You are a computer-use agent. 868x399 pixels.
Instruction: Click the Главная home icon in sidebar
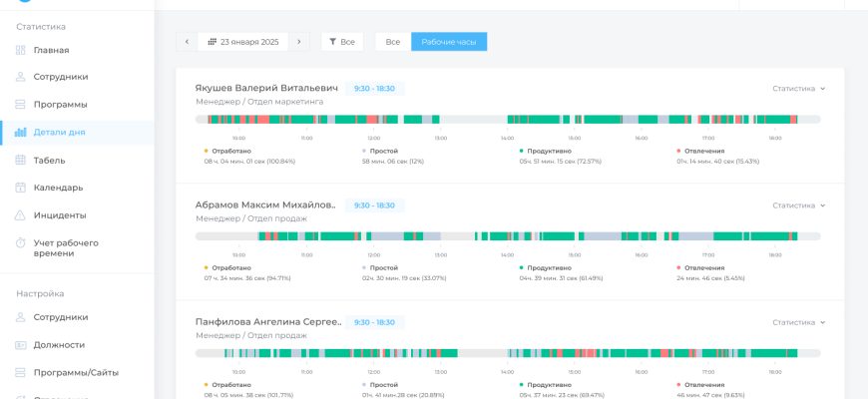pos(21,50)
